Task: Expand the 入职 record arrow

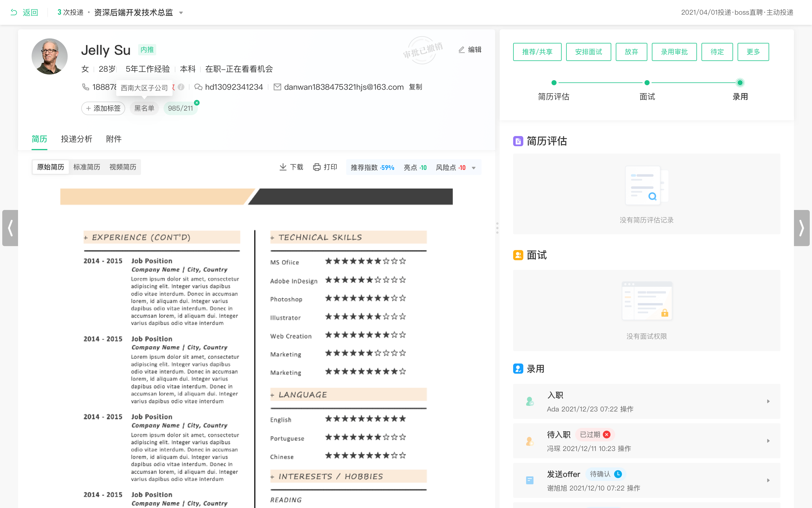Action: pyautogui.click(x=768, y=401)
